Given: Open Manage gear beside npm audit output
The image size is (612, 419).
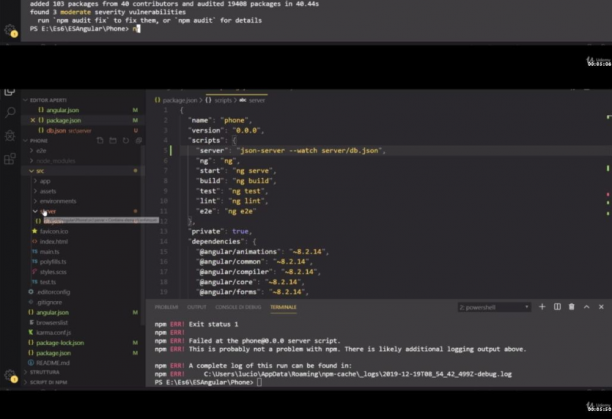Looking at the screenshot, I should (10, 30).
